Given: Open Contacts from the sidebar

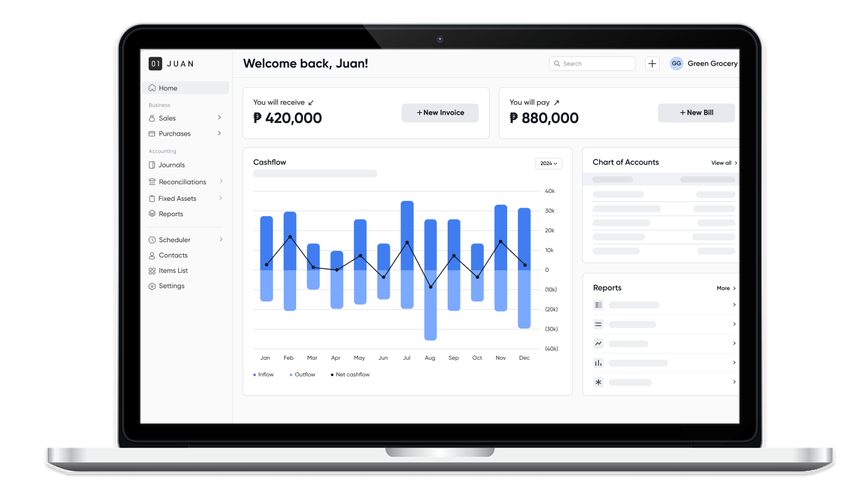Looking at the screenshot, I should point(173,255).
